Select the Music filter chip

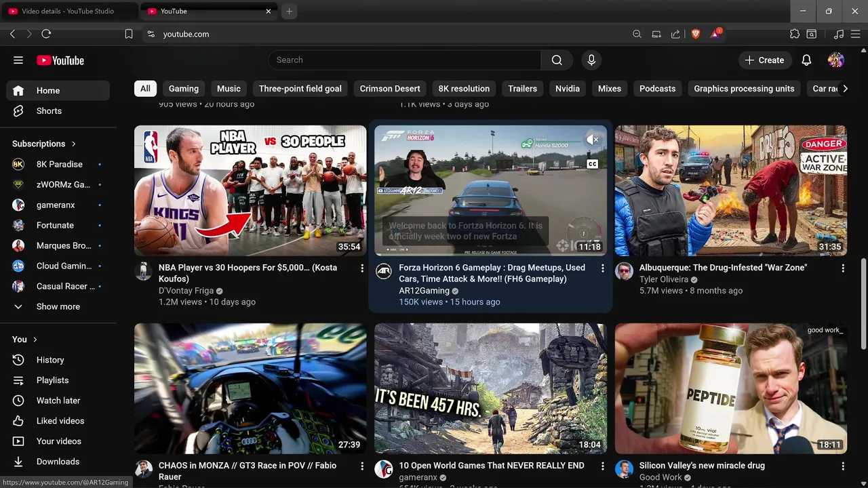[x=229, y=89]
